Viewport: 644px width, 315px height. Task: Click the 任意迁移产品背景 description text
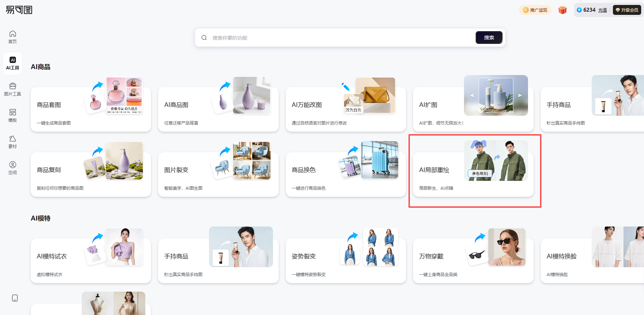tap(181, 123)
